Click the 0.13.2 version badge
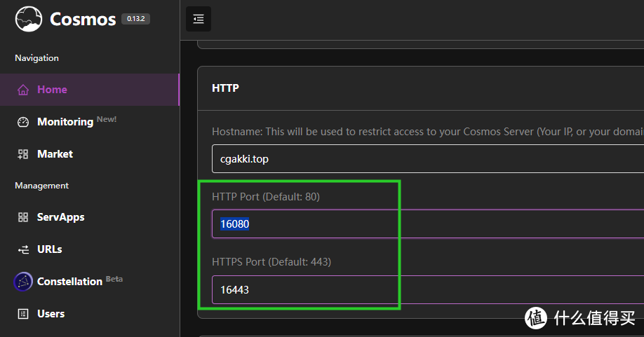This screenshot has width=644, height=337. click(135, 19)
